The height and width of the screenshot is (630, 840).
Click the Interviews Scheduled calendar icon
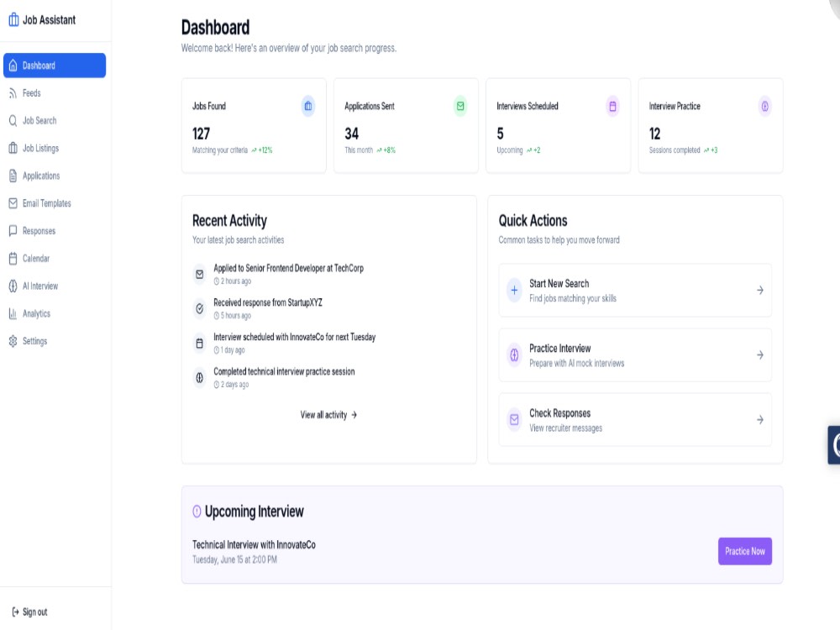coord(612,106)
